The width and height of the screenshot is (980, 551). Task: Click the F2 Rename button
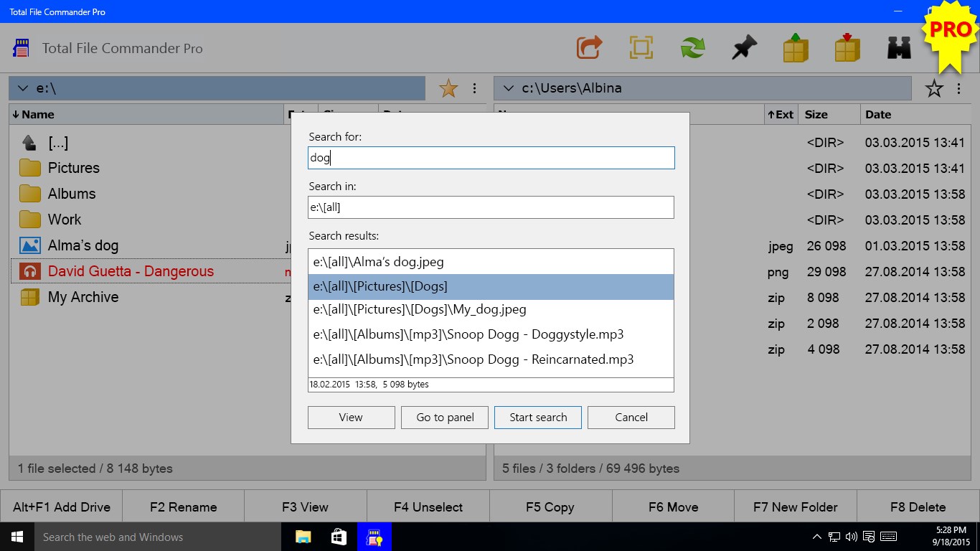click(184, 507)
